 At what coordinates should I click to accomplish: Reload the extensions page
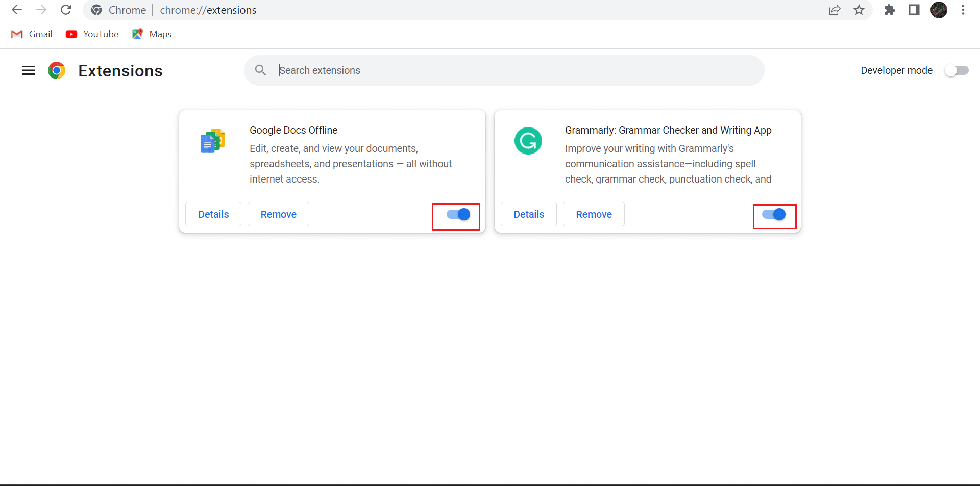pos(66,10)
